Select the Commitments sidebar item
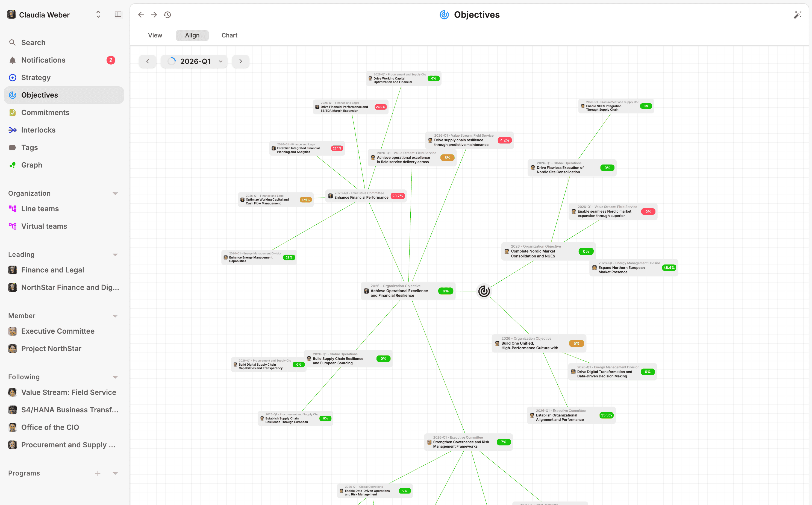This screenshot has width=812, height=505. [x=45, y=113]
